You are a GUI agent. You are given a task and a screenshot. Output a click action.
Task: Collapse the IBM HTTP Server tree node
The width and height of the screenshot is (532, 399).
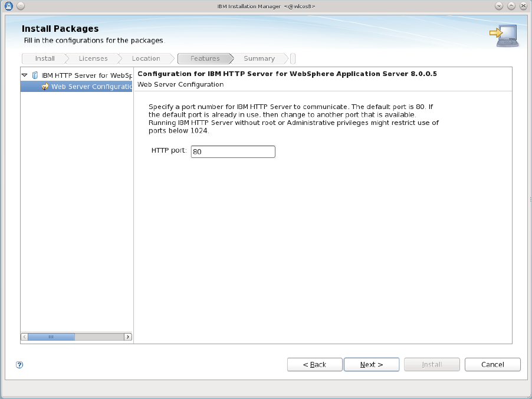pos(24,75)
